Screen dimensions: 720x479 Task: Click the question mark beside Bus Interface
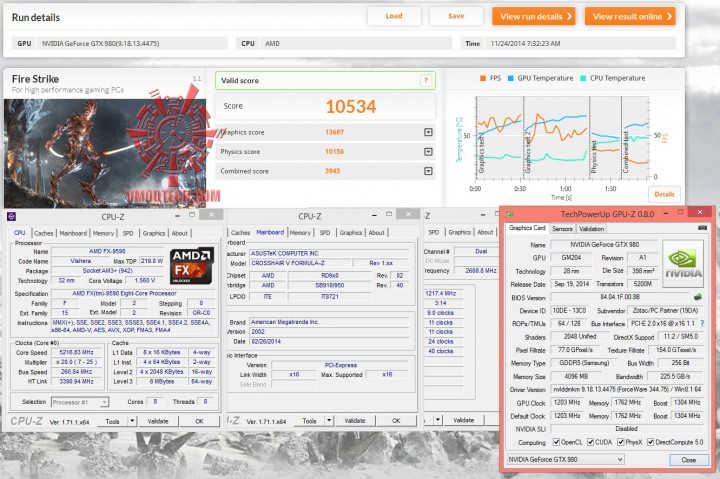tap(702, 323)
